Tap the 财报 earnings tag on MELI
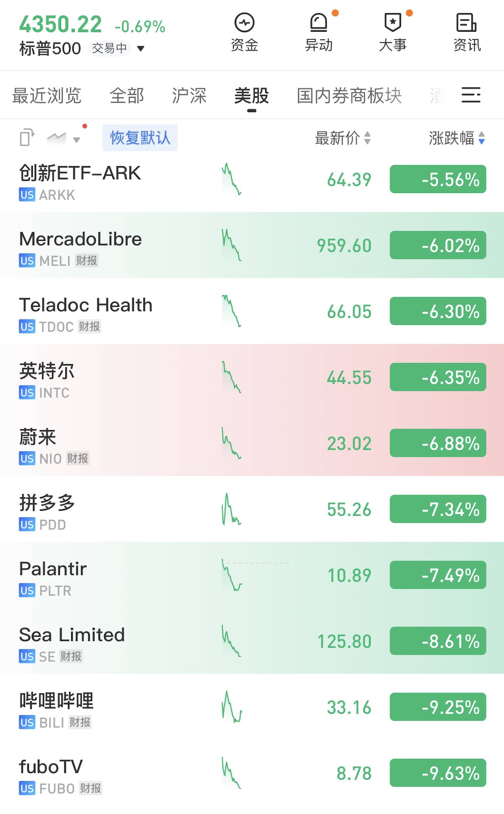Viewport: 504px width, 814px height. tap(87, 261)
